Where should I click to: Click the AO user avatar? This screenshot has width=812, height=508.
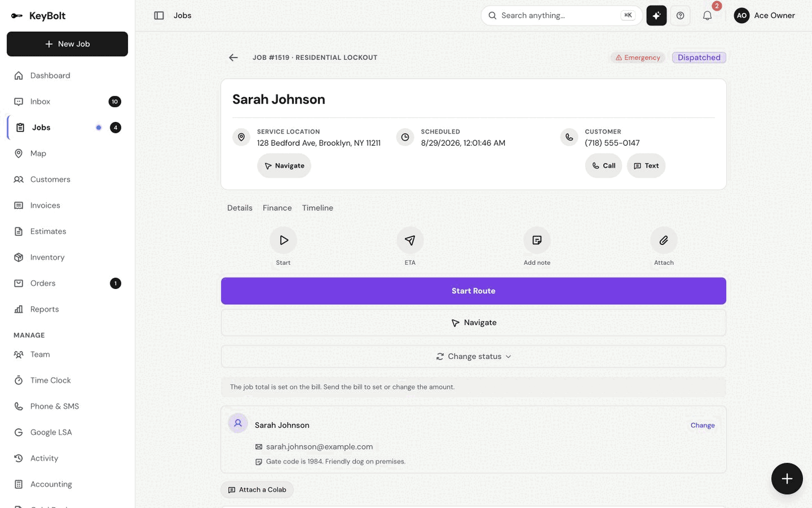coord(741,16)
